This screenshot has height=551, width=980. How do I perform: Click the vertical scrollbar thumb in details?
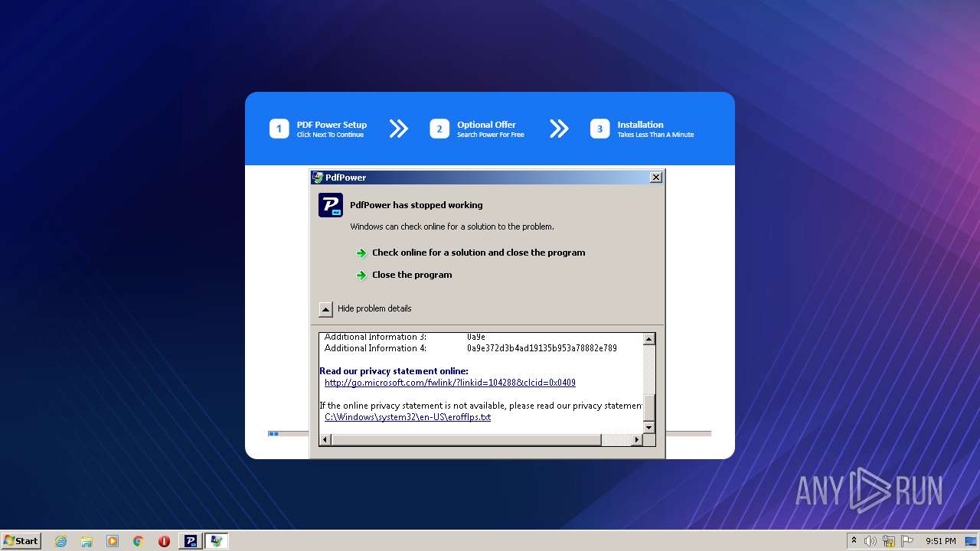click(648, 407)
